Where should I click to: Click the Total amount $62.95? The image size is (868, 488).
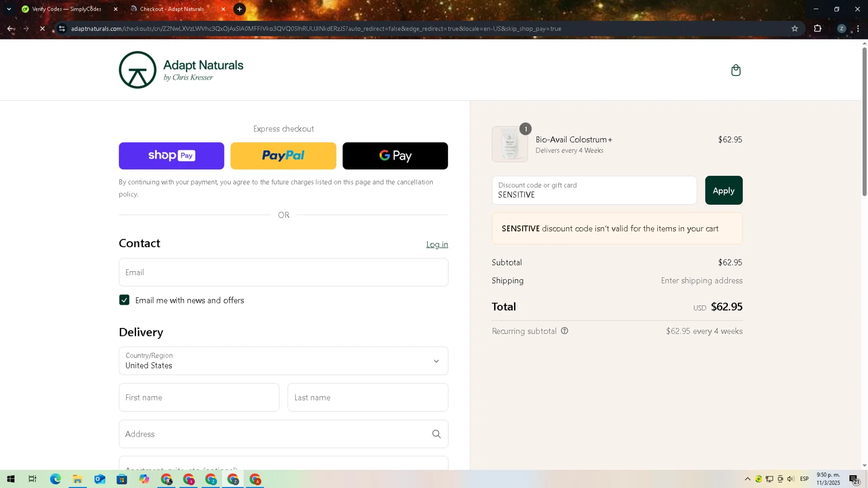726,306
